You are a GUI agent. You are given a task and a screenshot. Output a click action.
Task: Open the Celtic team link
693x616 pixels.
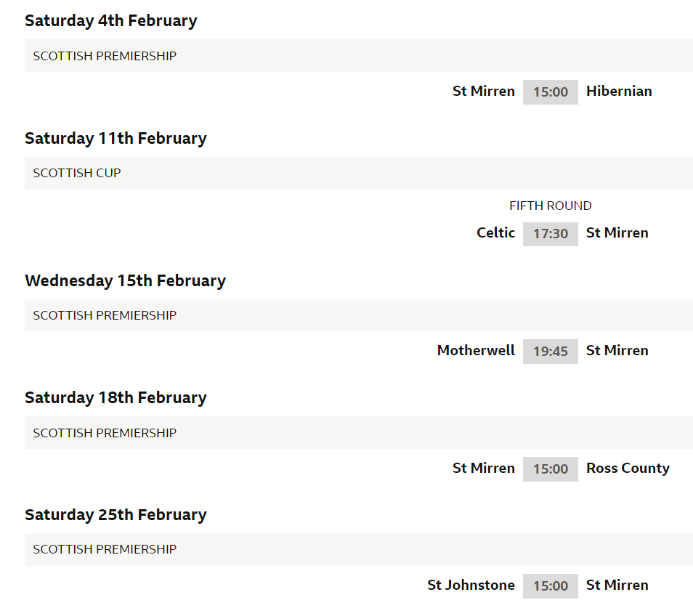495,233
